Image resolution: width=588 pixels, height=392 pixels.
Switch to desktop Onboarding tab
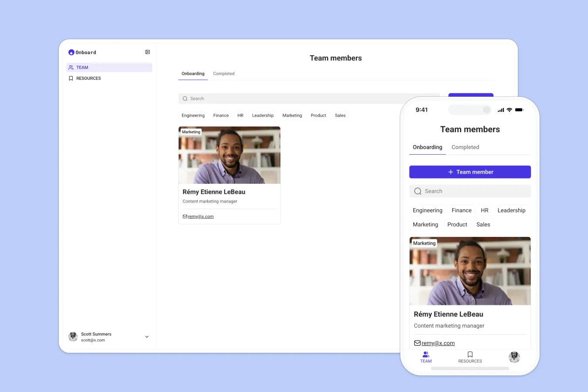coord(193,74)
